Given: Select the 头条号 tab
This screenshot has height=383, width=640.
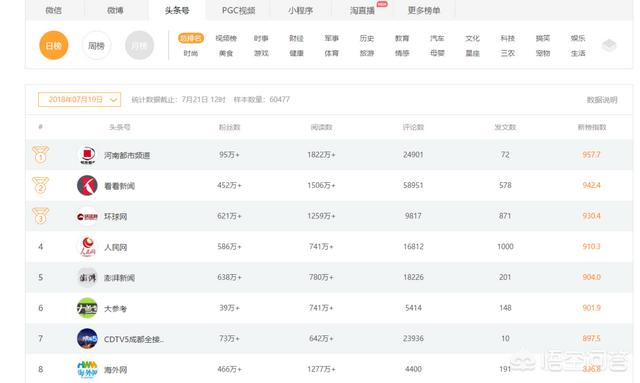Looking at the screenshot, I should [177, 10].
